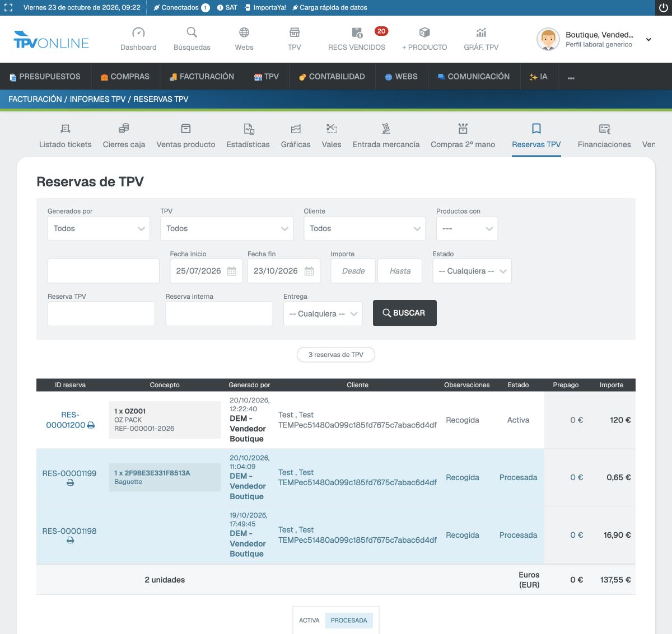Switch to Cierres caja tab
This screenshot has height=634, width=672.
point(124,136)
